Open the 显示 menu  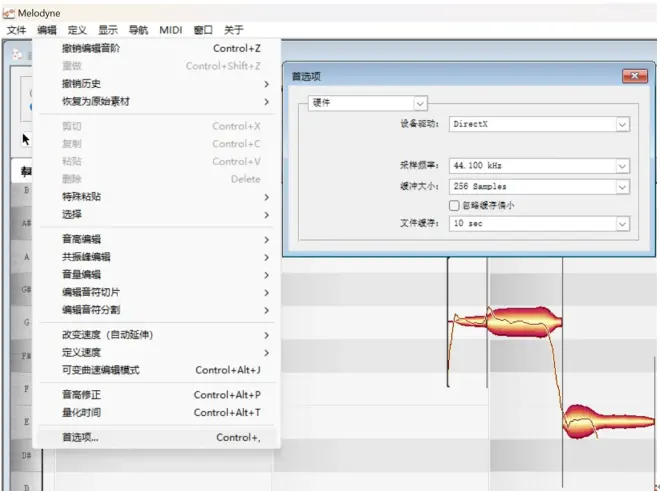click(108, 30)
